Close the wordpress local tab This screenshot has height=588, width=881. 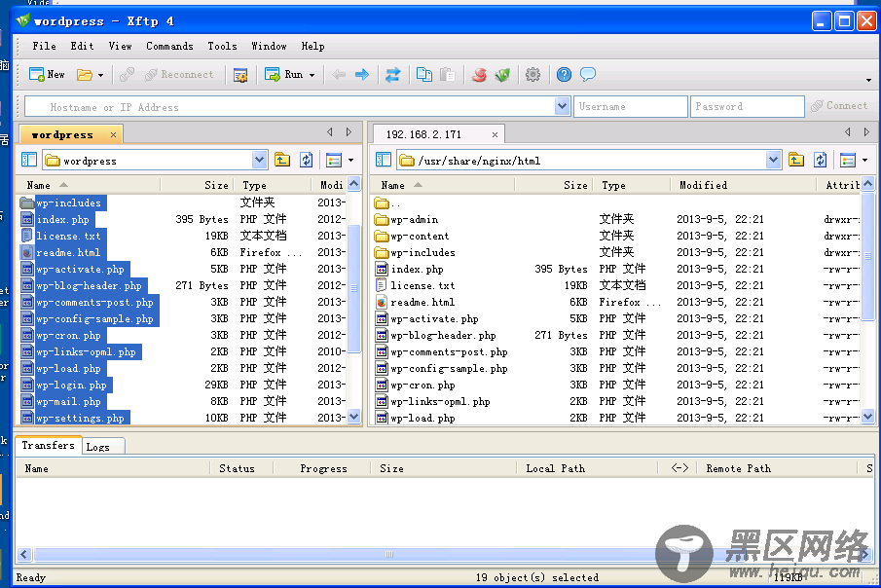114,135
